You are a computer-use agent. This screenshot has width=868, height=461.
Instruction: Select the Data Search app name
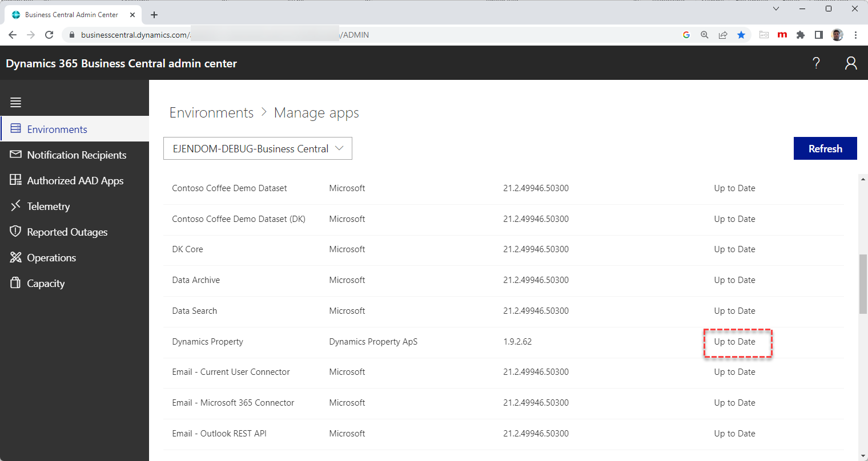pyautogui.click(x=195, y=311)
